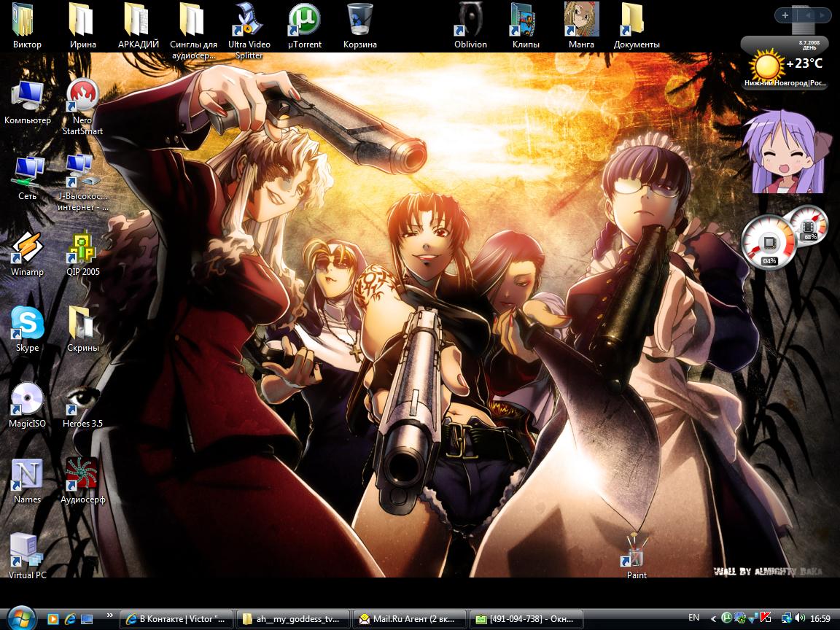This screenshot has height=630, width=840.
Task: Launch the Oblivion game shortcut
Action: pos(470,27)
